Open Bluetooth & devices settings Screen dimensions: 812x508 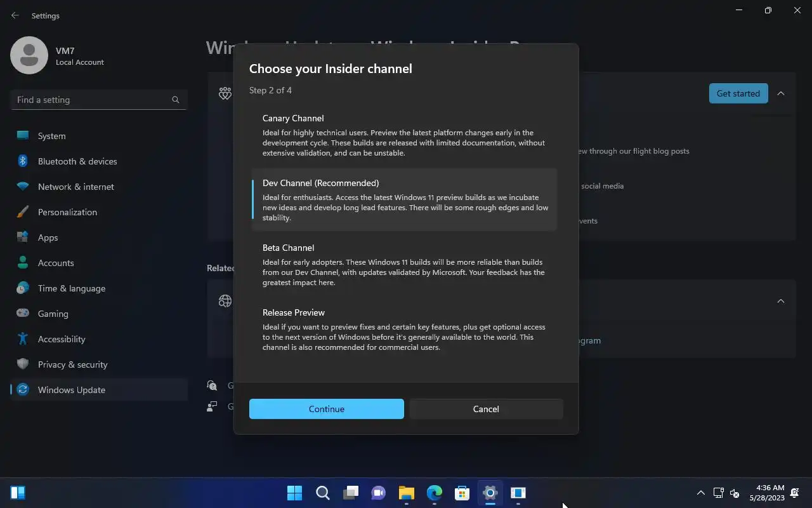tap(99, 161)
